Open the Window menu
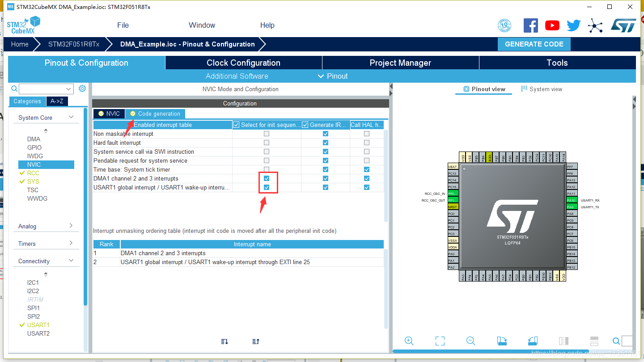644x362 pixels. coord(202,25)
